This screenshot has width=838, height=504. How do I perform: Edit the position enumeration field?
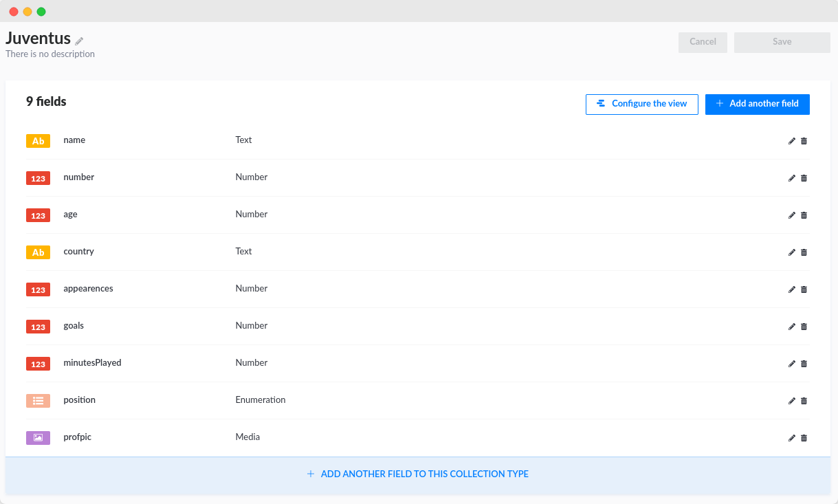click(x=792, y=401)
